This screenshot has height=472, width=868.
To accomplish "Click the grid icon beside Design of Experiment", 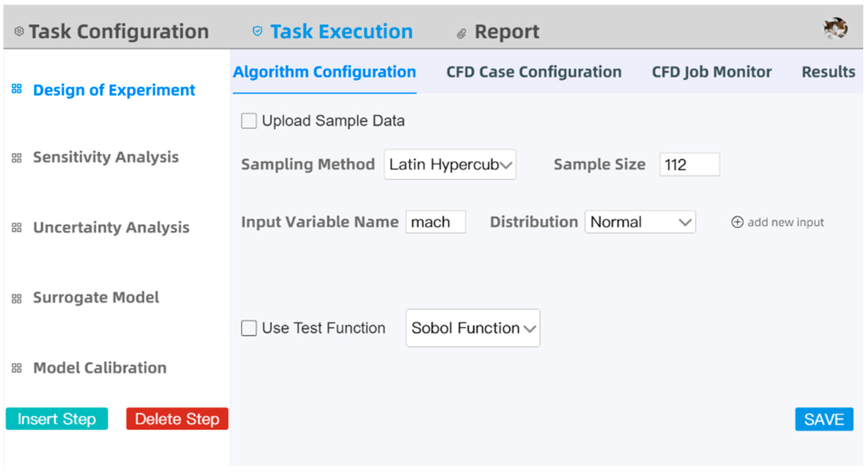I will click(x=16, y=89).
